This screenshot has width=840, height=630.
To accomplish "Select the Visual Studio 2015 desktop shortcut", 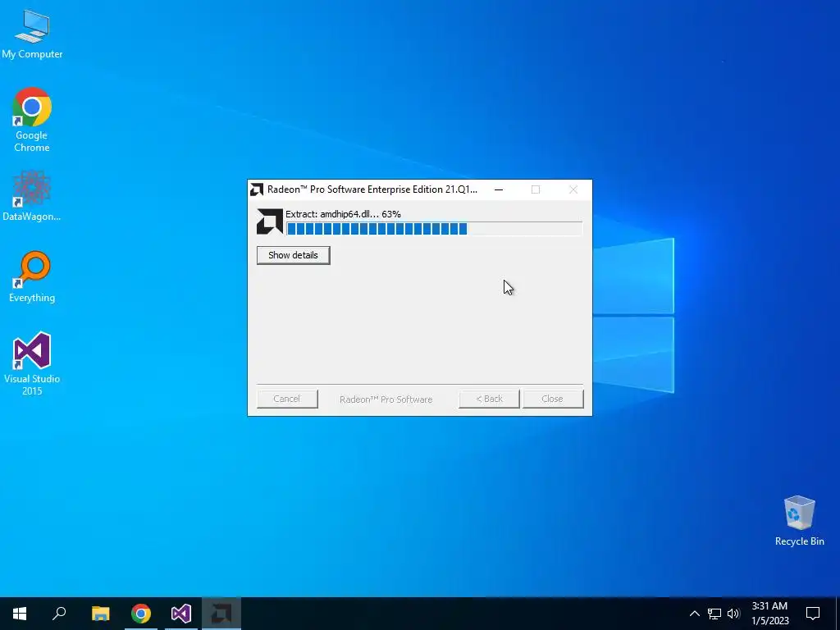I will (x=32, y=363).
